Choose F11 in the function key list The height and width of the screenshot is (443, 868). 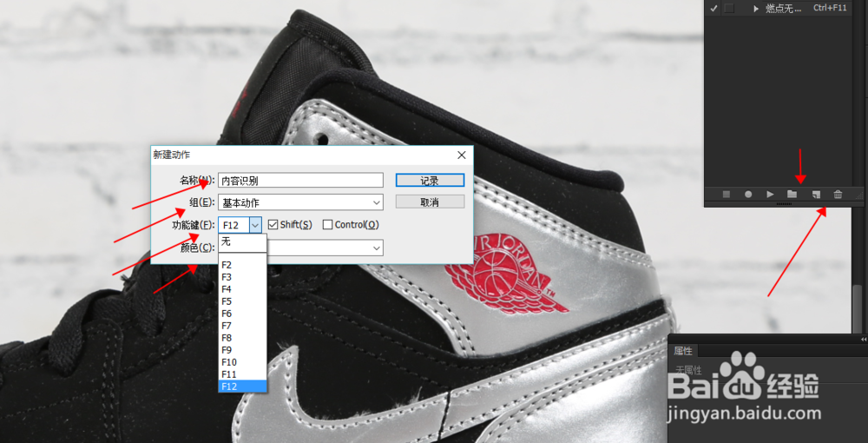point(242,375)
